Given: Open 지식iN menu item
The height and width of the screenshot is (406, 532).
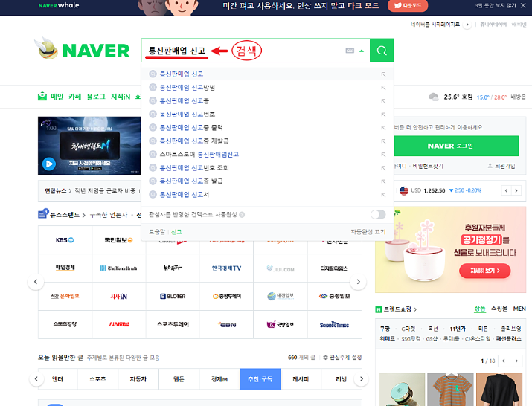Looking at the screenshot, I should click(121, 97).
